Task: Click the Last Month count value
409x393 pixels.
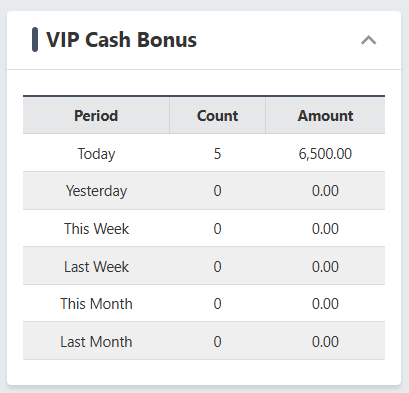Action: click(x=217, y=342)
